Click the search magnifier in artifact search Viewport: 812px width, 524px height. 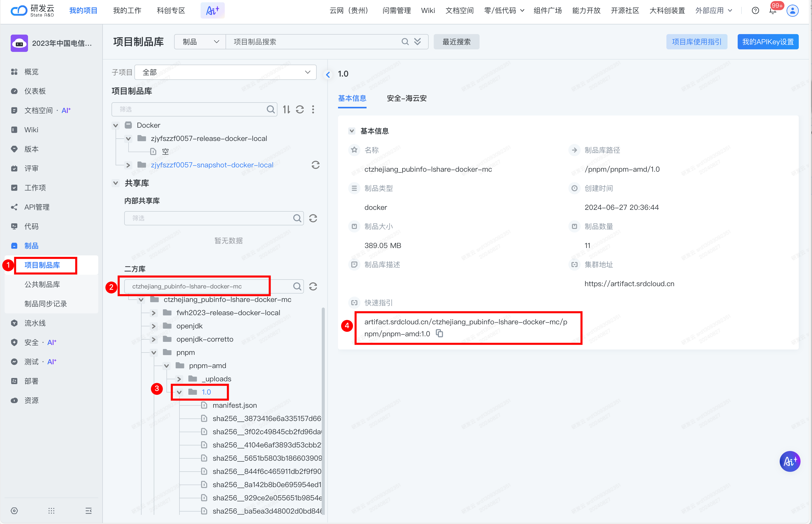point(405,42)
